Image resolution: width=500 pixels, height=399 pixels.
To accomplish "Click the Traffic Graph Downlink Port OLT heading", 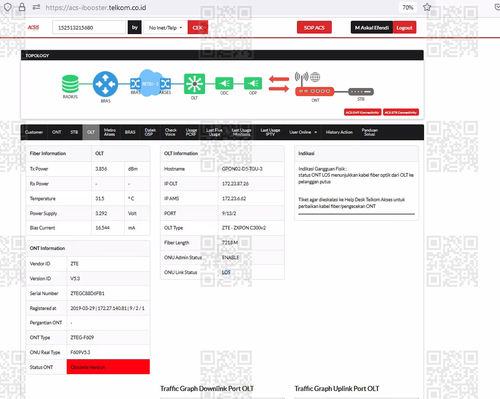I will click(x=207, y=389).
